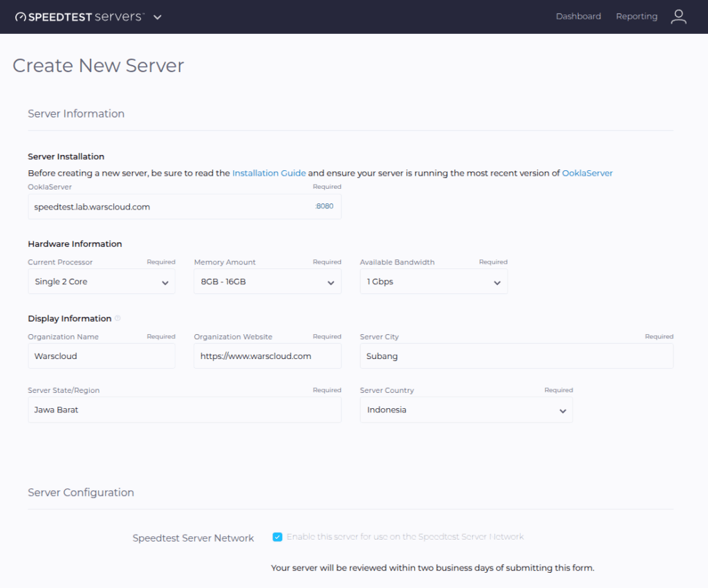
Task: Open the Memory Amount dropdown
Action: [268, 282]
